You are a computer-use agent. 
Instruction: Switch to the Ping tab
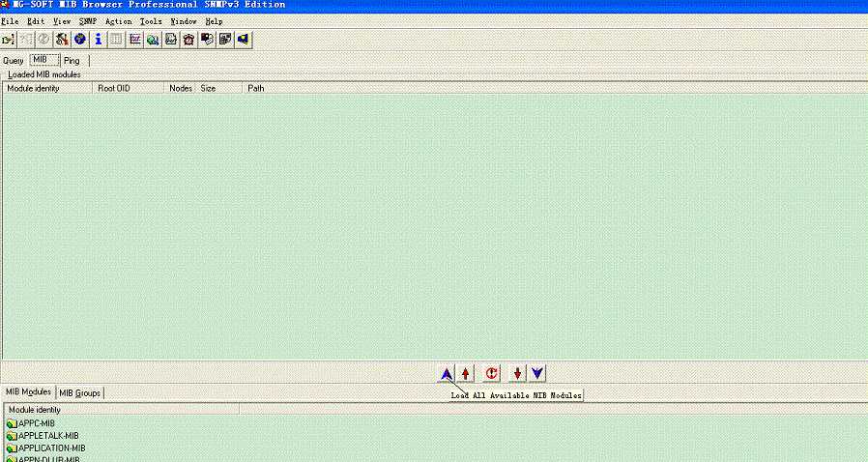(x=72, y=61)
